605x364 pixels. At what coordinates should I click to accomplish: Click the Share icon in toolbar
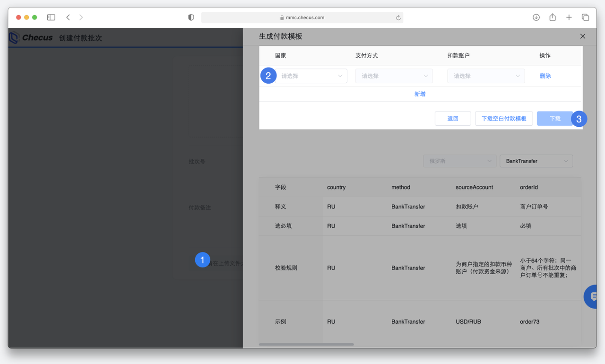pyautogui.click(x=552, y=17)
